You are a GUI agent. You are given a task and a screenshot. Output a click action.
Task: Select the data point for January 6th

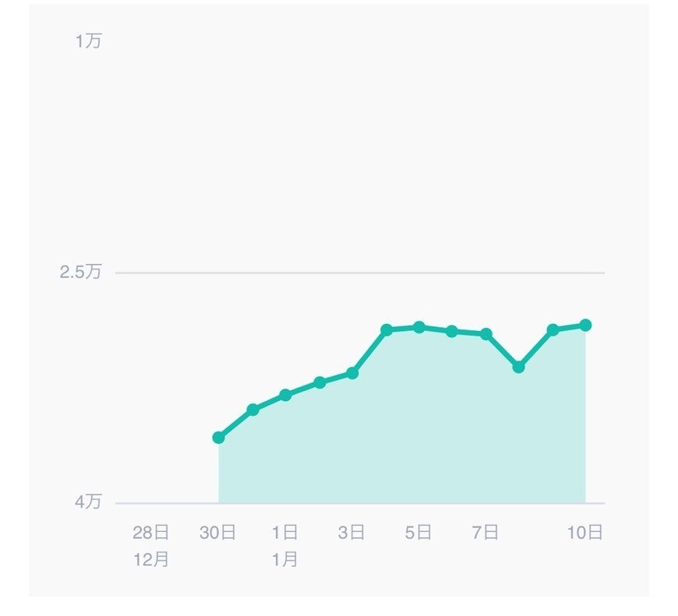tap(452, 331)
